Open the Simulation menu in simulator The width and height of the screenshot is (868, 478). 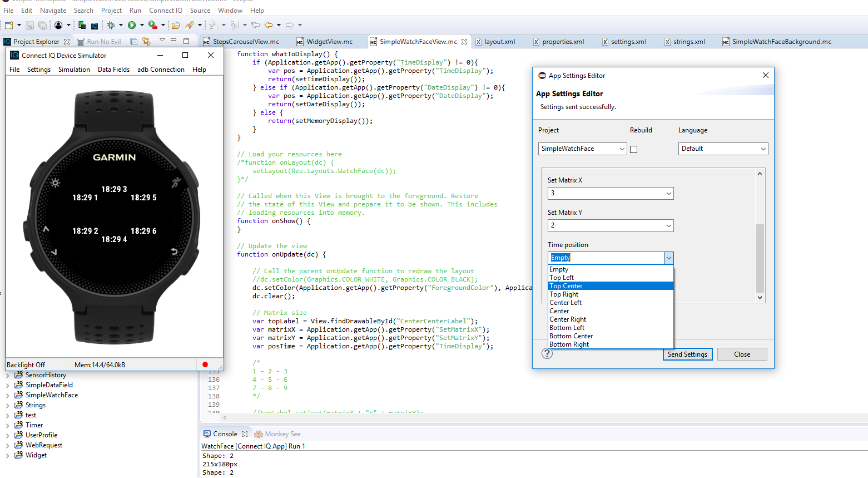coord(74,70)
